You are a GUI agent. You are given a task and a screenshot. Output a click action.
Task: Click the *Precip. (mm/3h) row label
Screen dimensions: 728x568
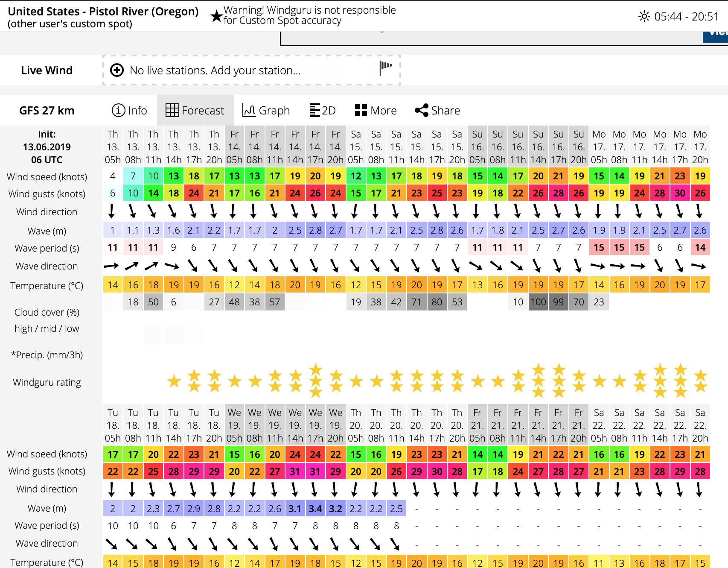coord(47,355)
